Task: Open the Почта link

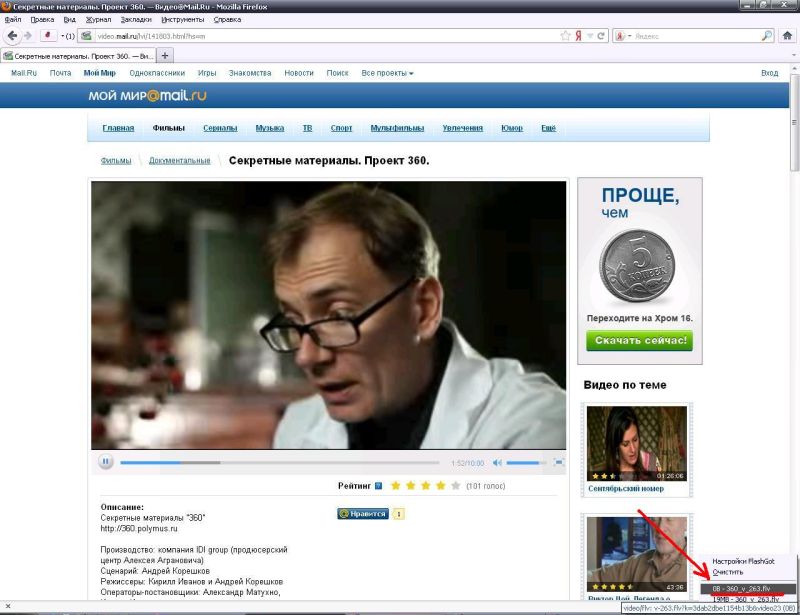Action: (x=60, y=73)
